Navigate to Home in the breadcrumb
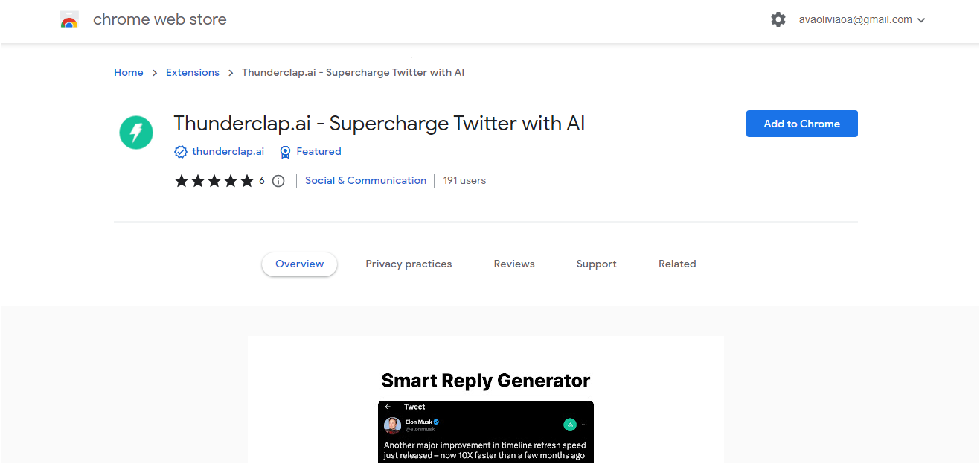Image resolution: width=980 pixels, height=464 pixels. point(128,73)
